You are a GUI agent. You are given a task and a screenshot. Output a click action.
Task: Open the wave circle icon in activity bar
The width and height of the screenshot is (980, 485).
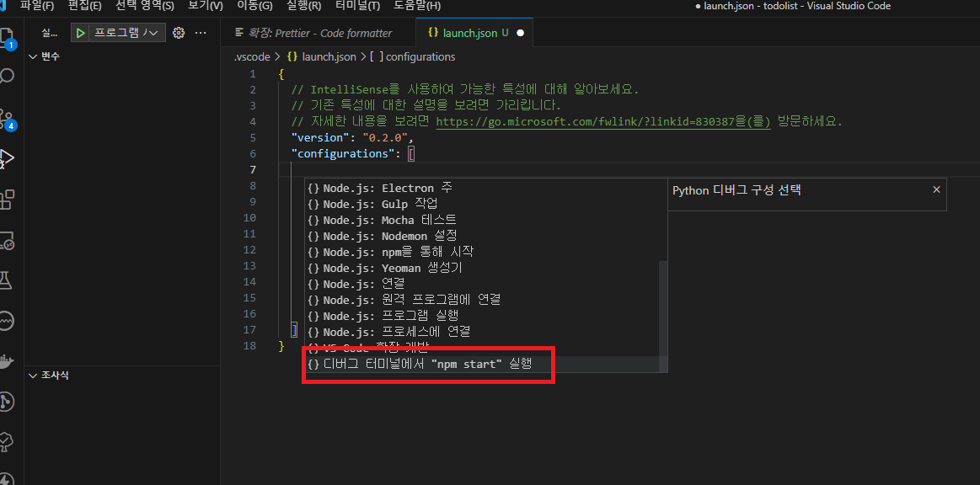pos(6,322)
